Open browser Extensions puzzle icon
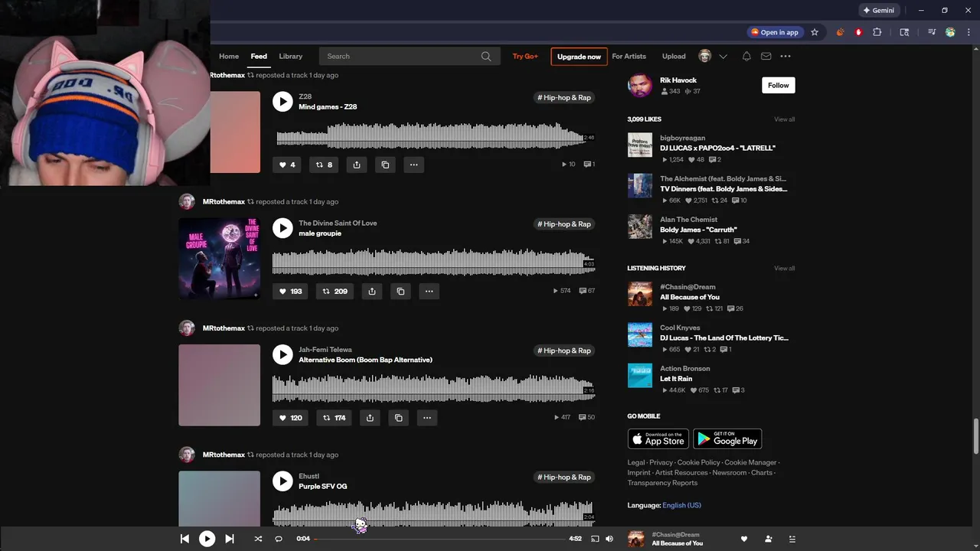The image size is (980, 551). [877, 32]
